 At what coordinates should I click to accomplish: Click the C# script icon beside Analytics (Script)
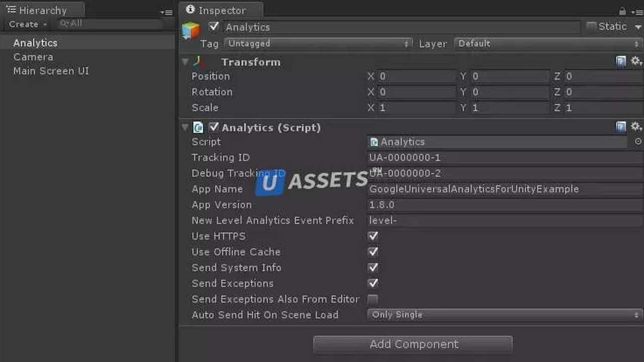198,127
